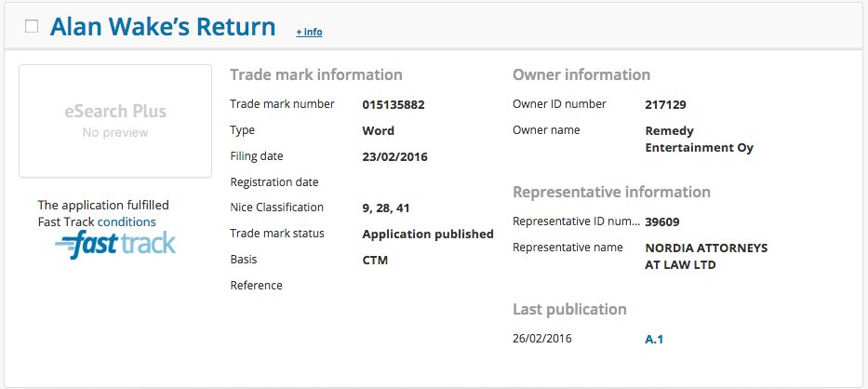The height and width of the screenshot is (389, 868).
Task: Click the owner name Remedy Entertainment Oy
Action: click(700, 139)
